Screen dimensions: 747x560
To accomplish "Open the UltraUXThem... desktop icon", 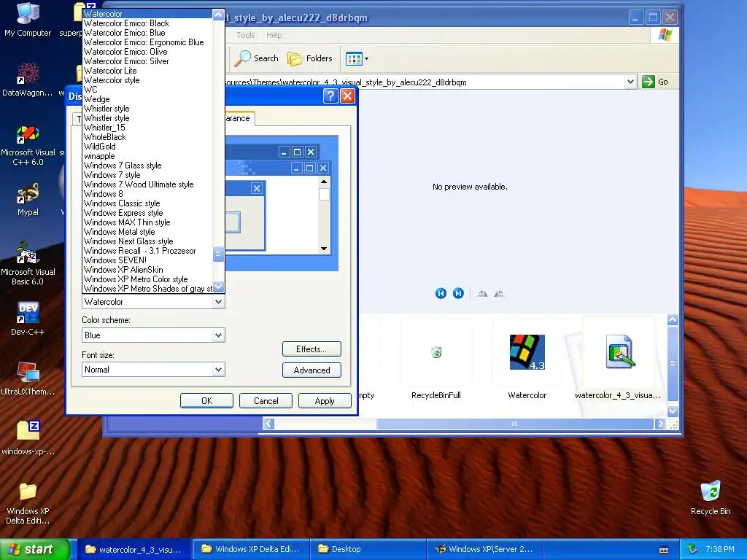I will coord(28,378).
